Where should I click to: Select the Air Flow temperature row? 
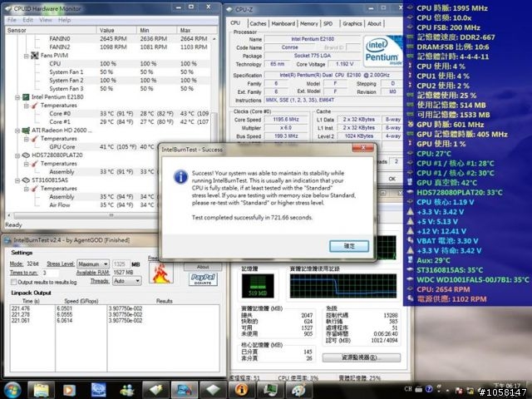point(83,205)
